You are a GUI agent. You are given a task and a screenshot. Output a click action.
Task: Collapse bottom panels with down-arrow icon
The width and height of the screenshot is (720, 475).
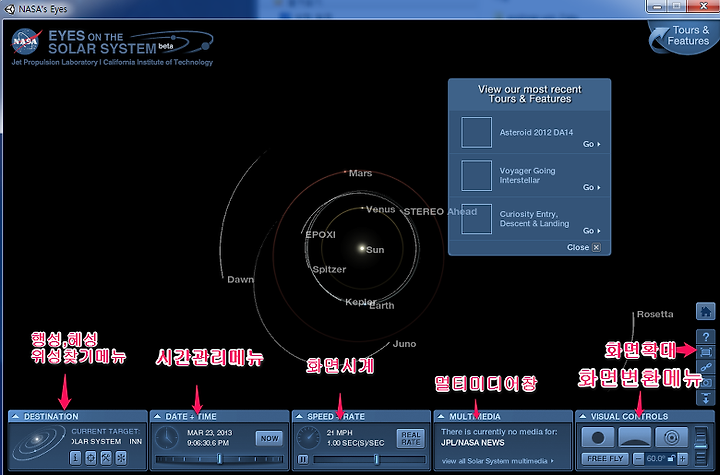coord(705,398)
